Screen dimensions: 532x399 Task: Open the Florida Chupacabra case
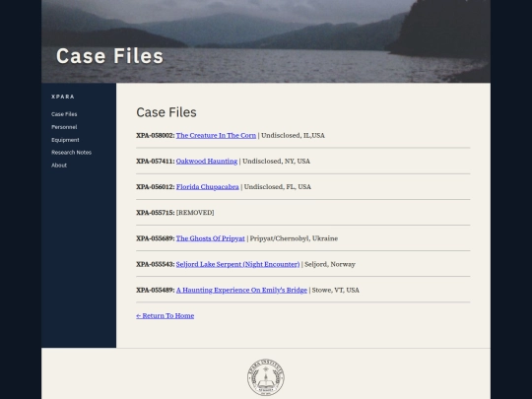click(207, 187)
